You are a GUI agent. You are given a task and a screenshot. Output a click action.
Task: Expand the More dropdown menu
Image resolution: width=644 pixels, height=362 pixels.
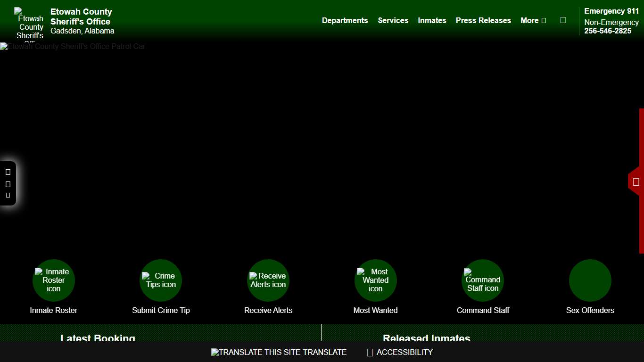(x=533, y=21)
